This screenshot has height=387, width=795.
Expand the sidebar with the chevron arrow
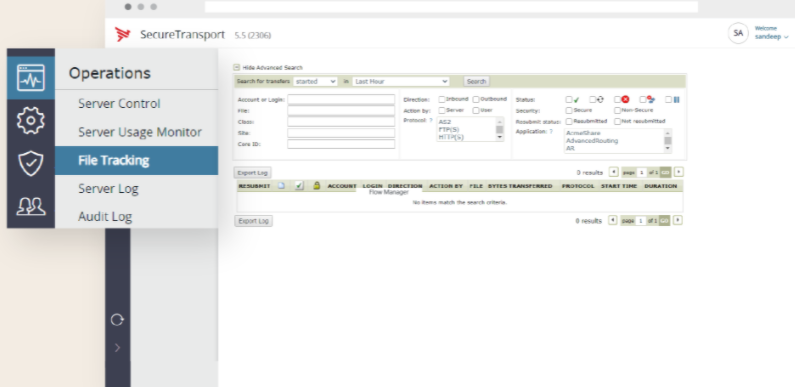coord(117,347)
